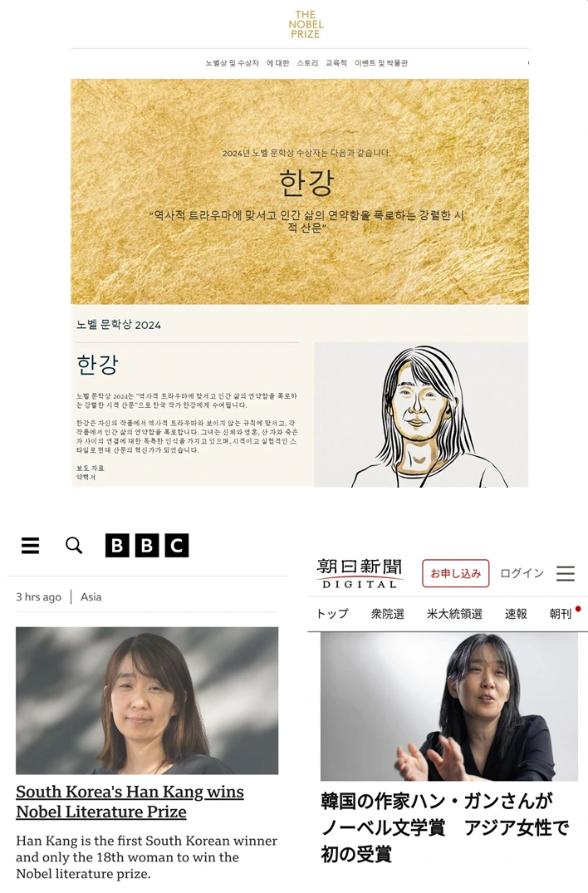Click The Nobel Prize logo
The height and width of the screenshot is (893, 588).
click(306, 24)
